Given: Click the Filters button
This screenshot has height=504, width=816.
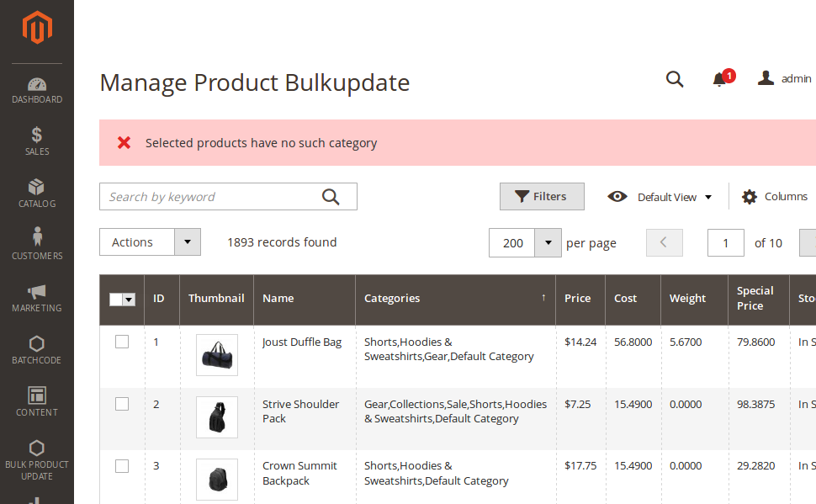Looking at the screenshot, I should coord(542,197).
